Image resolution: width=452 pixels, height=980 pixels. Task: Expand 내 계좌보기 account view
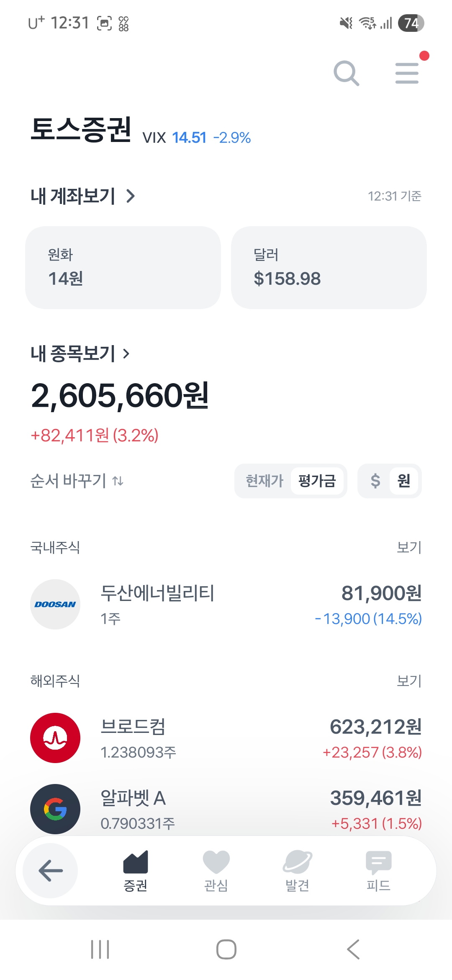coord(83,196)
